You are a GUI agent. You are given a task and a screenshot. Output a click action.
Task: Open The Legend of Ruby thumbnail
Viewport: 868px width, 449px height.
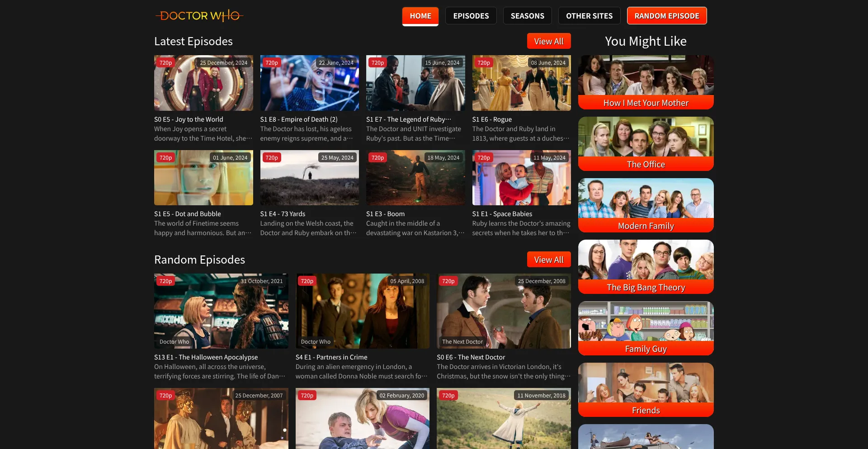pyautogui.click(x=415, y=83)
